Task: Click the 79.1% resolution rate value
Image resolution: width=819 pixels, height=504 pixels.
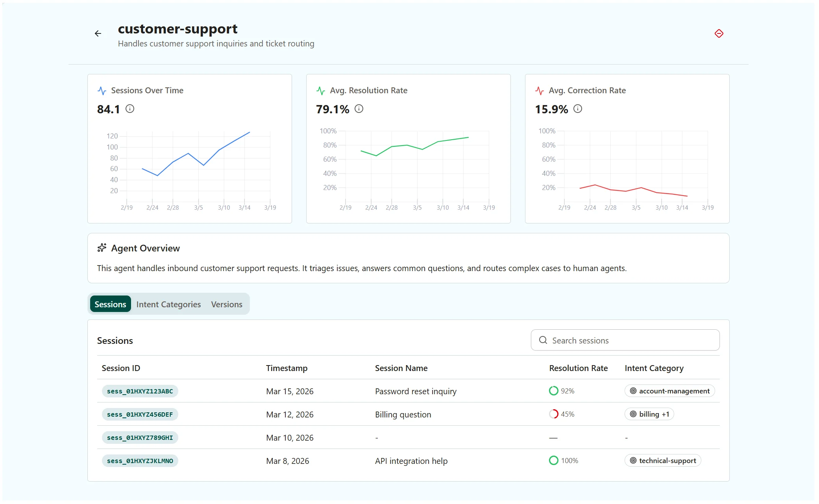Action: [333, 109]
